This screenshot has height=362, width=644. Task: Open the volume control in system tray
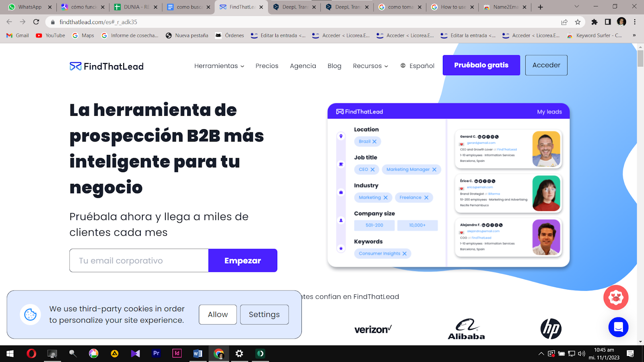pyautogui.click(x=582, y=354)
